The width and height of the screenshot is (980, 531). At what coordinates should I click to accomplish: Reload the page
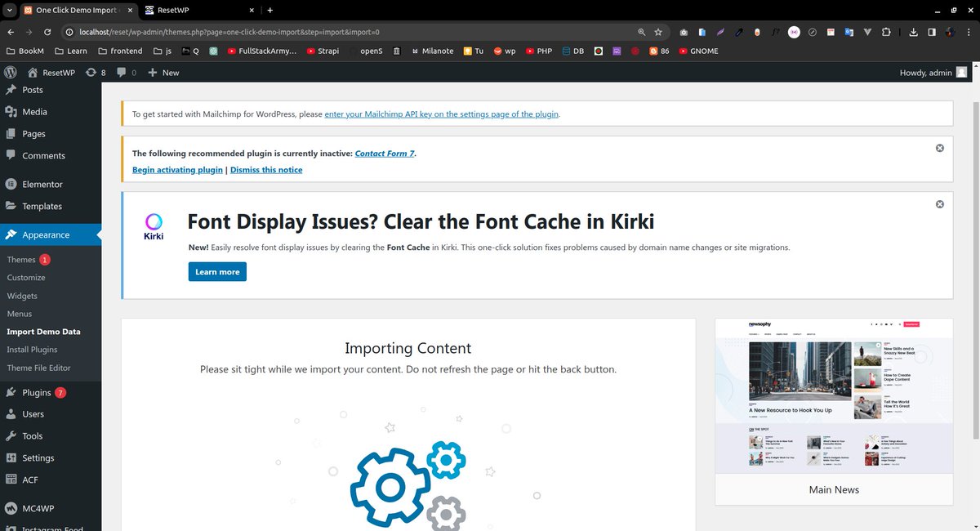point(48,32)
